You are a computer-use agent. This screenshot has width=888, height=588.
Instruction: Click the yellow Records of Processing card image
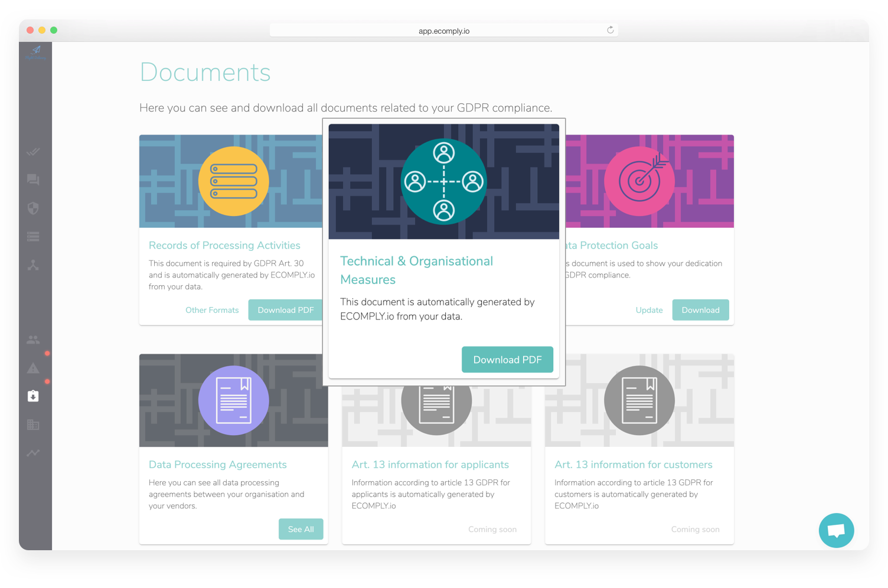tap(234, 181)
